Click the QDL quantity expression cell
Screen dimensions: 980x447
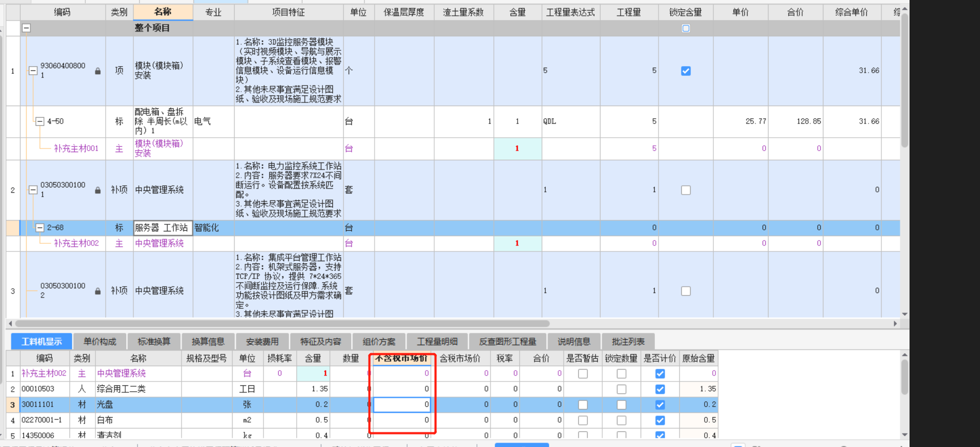570,121
